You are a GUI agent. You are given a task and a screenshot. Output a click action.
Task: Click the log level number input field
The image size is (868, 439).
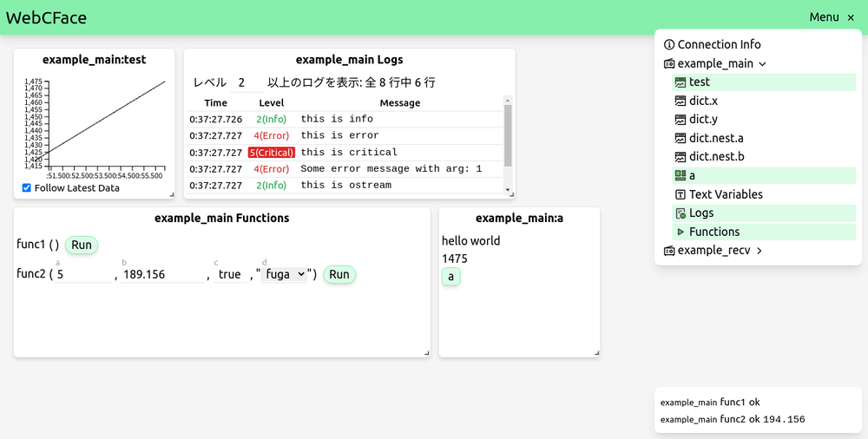(247, 83)
